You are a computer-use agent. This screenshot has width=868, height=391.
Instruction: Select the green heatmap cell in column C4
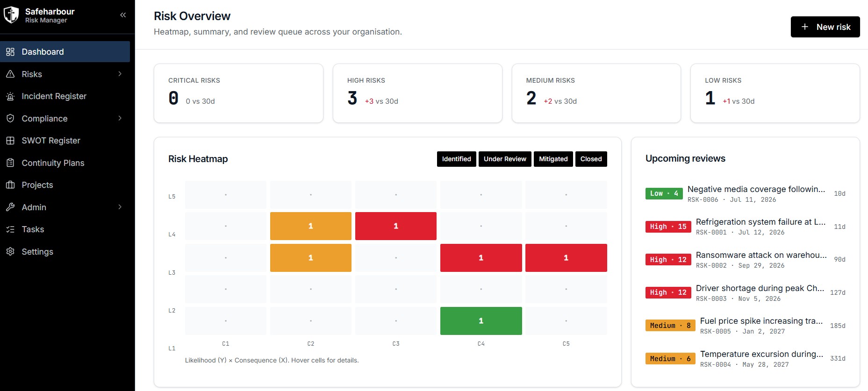(x=481, y=321)
